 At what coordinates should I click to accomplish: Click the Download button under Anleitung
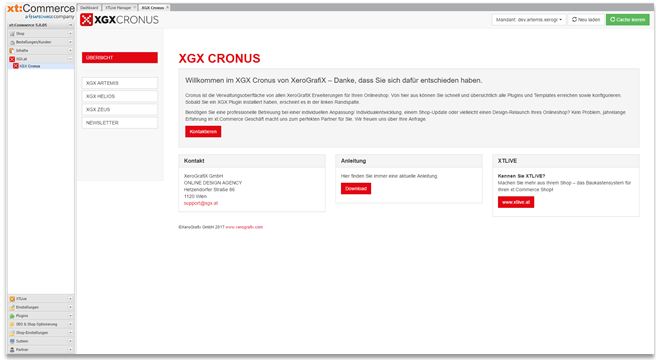click(x=356, y=188)
